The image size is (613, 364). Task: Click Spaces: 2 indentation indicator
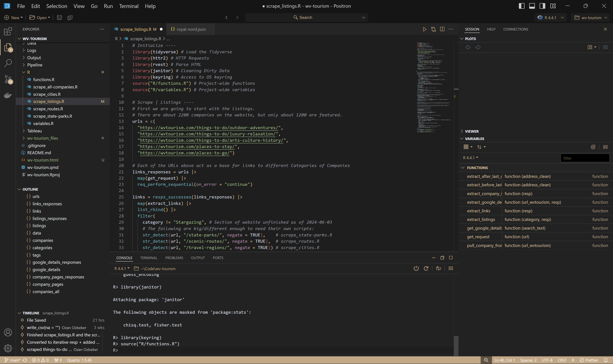(528, 360)
